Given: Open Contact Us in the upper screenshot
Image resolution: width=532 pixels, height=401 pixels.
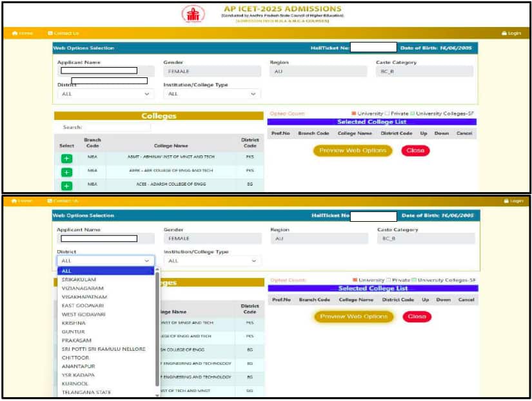Looking at the screenshot, I should (63, 34).
